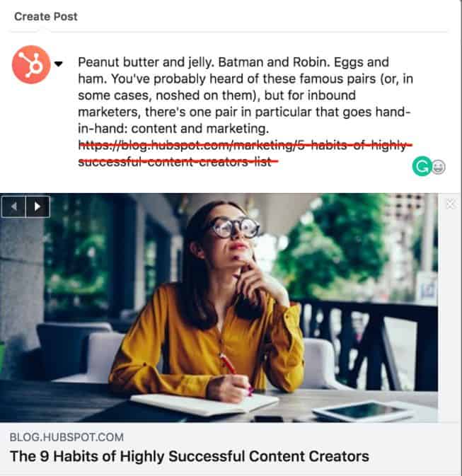462x476 pixels.
Task: Click the 'Create Post' header label
Action: (x=46, y=16)
